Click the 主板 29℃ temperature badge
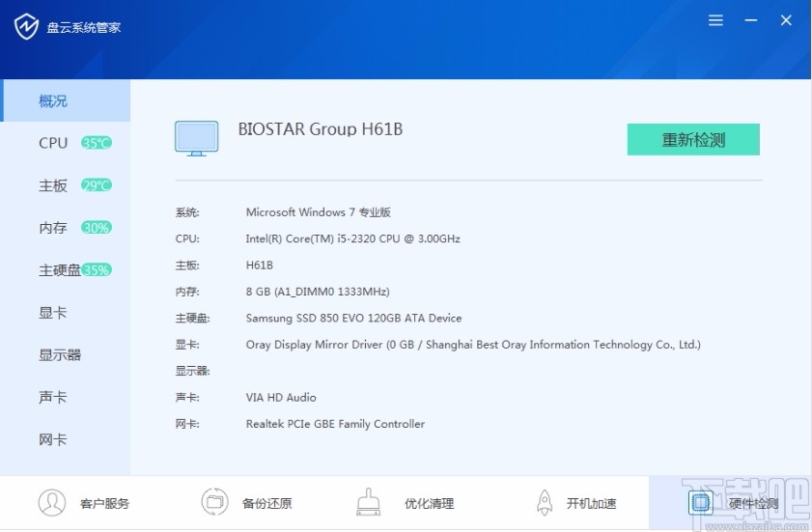The height and width of the screenshot is (532, 812). 97,185
